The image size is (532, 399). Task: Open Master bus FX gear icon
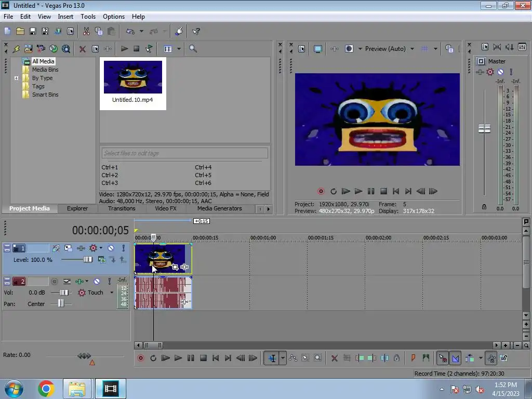coord(490,72)
